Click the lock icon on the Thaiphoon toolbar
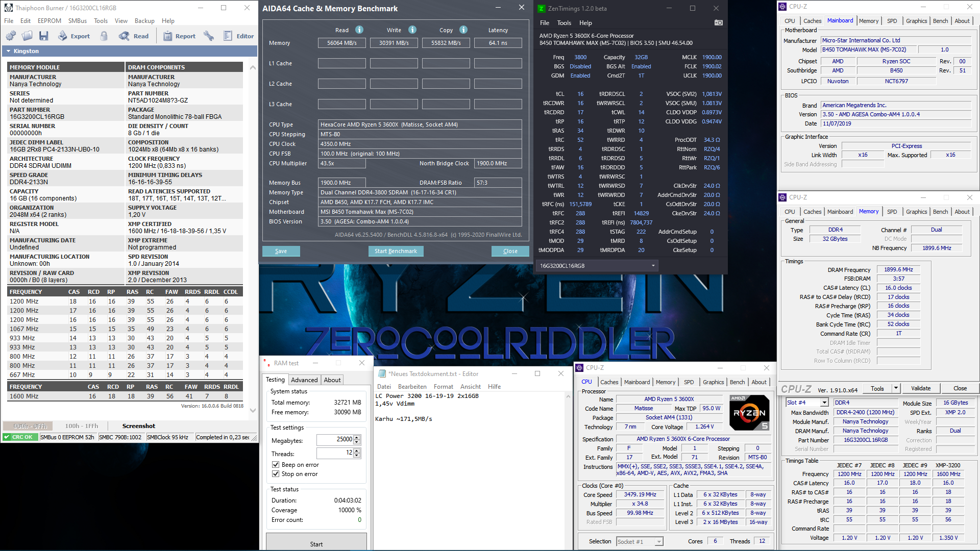The width and height of the screenshot is (980, 551). pyautogui.click(x=105, y=36)
